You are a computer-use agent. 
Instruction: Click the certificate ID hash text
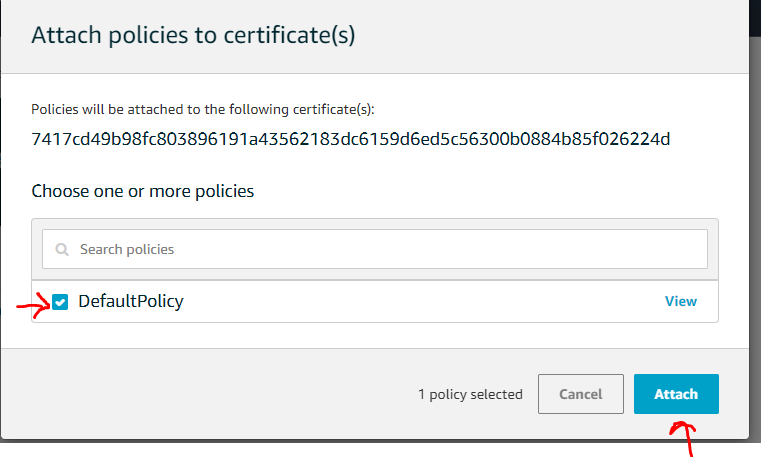click(350, 138)
